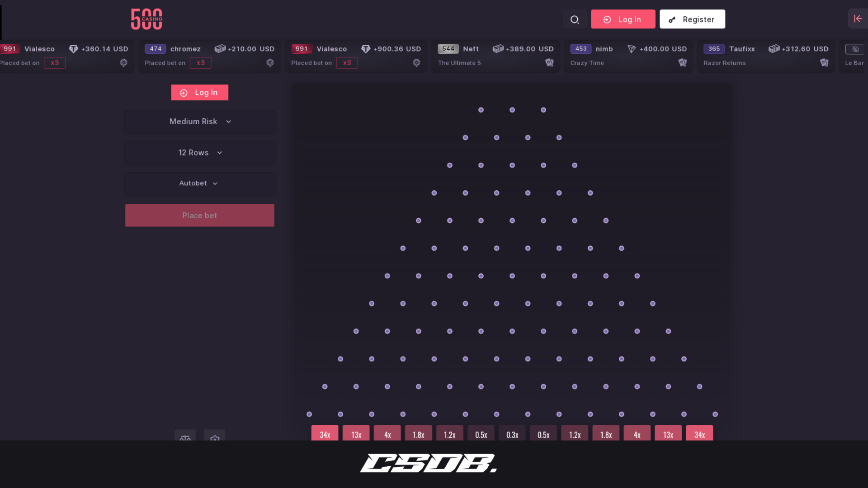Drag the chip count slider for Autobet

(199, 183)
